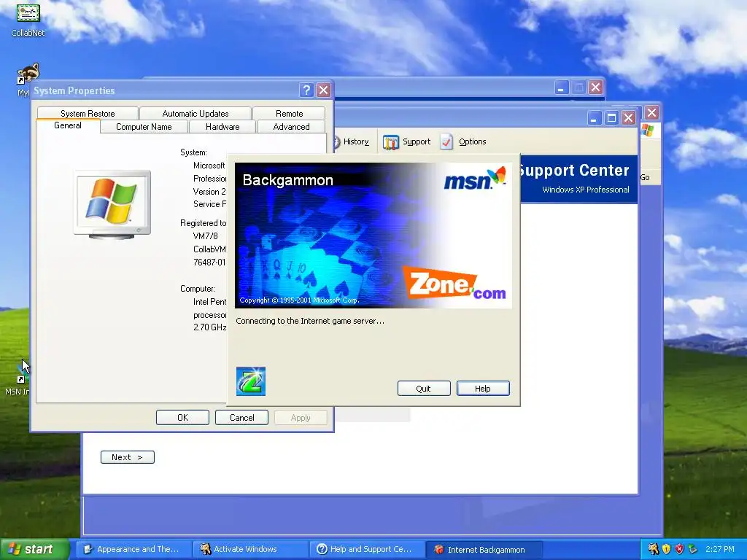Viewport: 747px width, 560px height.
Task: Click Help in the Backgammon dialog
Action: pos(483,388)
